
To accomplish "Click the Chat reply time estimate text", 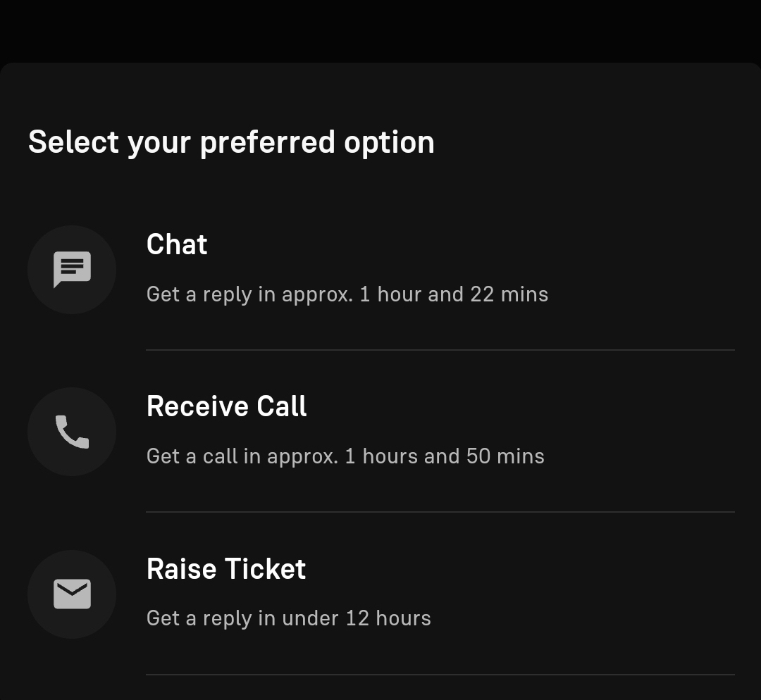I will point(347,294).
